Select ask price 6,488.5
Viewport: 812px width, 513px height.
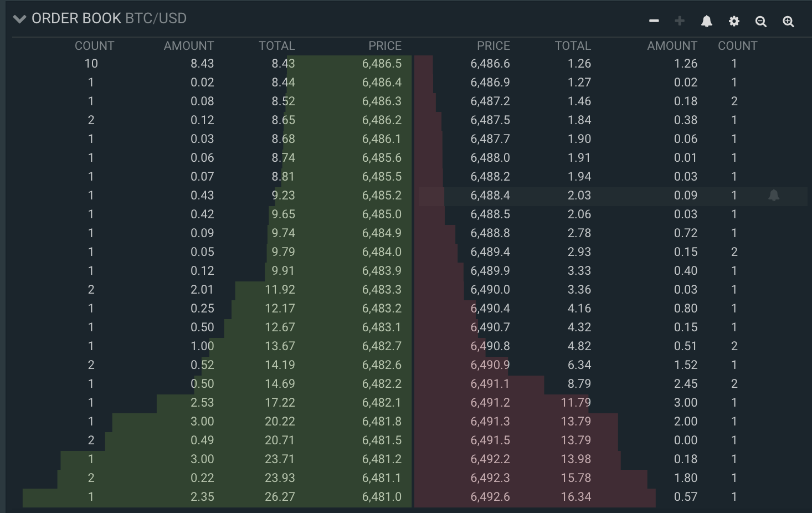pyautogui.click(x=490, y=214)
